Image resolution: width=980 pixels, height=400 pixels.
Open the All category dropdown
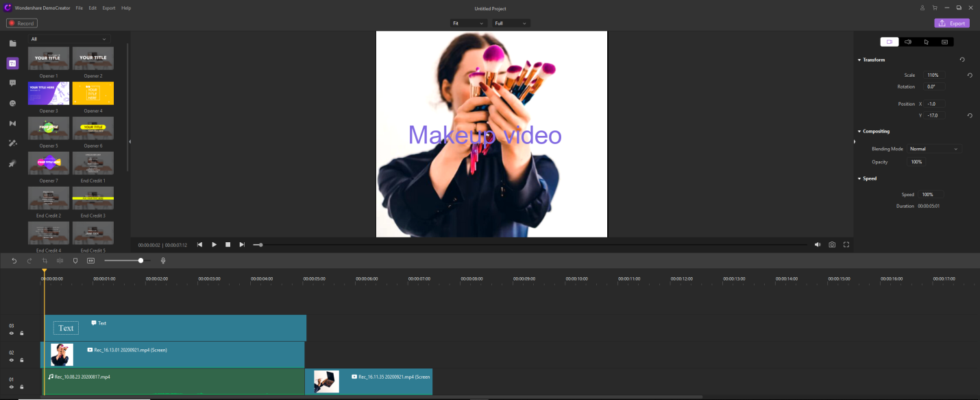(69, 39)
